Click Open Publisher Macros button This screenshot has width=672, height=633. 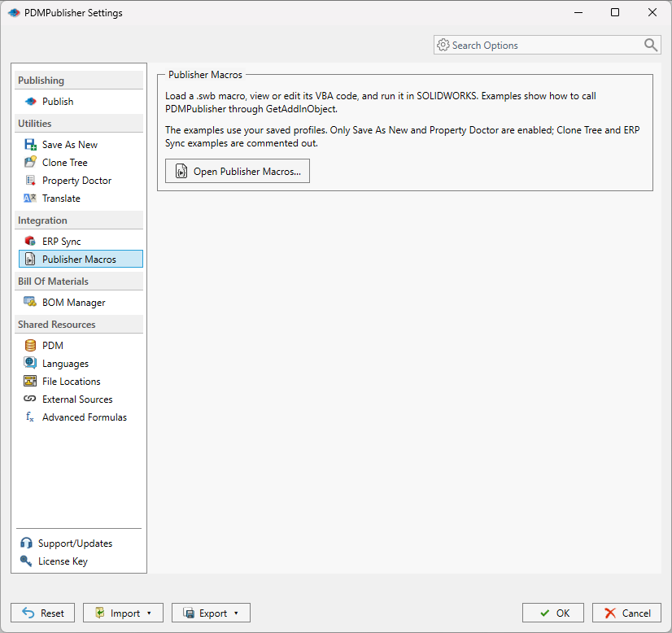click(x=238, y=171)
